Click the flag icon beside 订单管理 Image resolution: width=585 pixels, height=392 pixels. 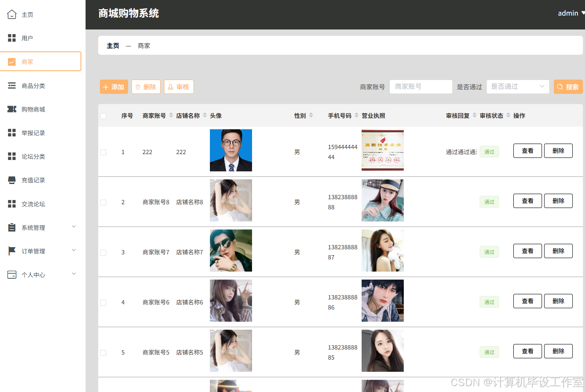point(12,251)
